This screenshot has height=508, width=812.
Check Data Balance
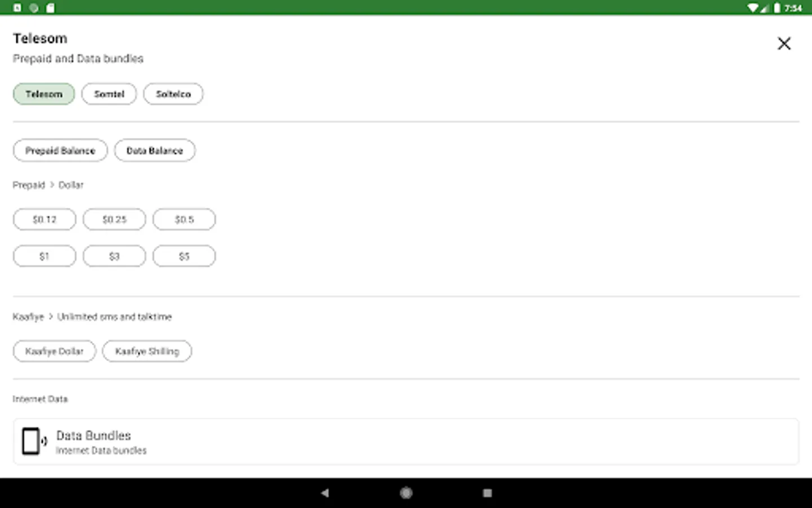pyautogui.click(x=155, y=151)
